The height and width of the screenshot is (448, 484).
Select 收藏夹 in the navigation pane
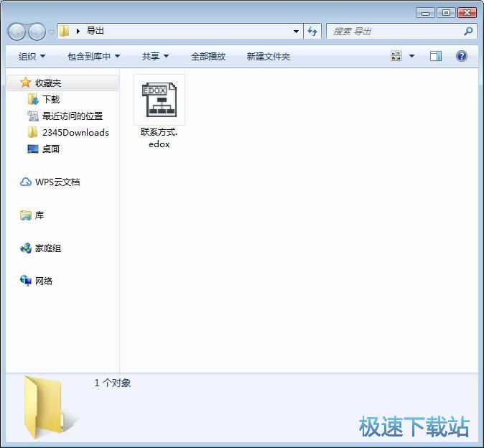62,83
